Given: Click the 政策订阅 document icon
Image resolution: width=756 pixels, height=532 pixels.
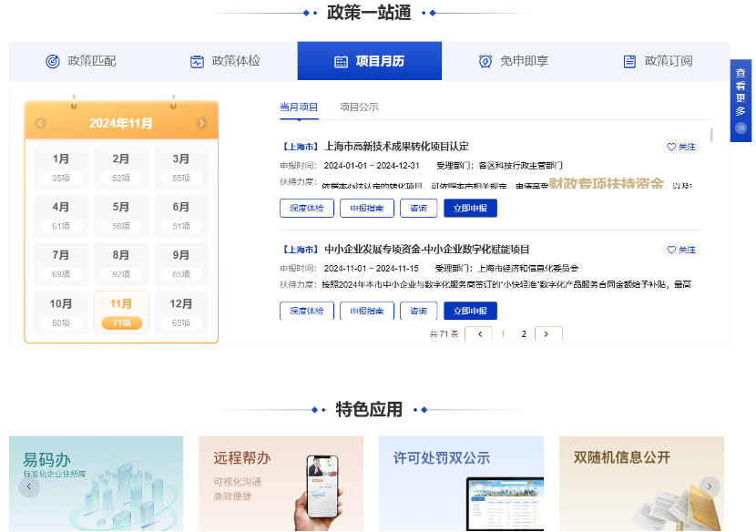Looking at the screenshot, I should point(629,61).
